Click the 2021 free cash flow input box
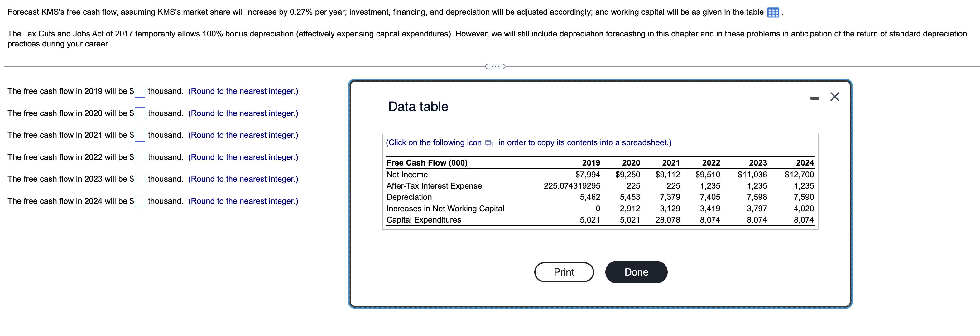This screenshot has height=336, width=980. 140,135
